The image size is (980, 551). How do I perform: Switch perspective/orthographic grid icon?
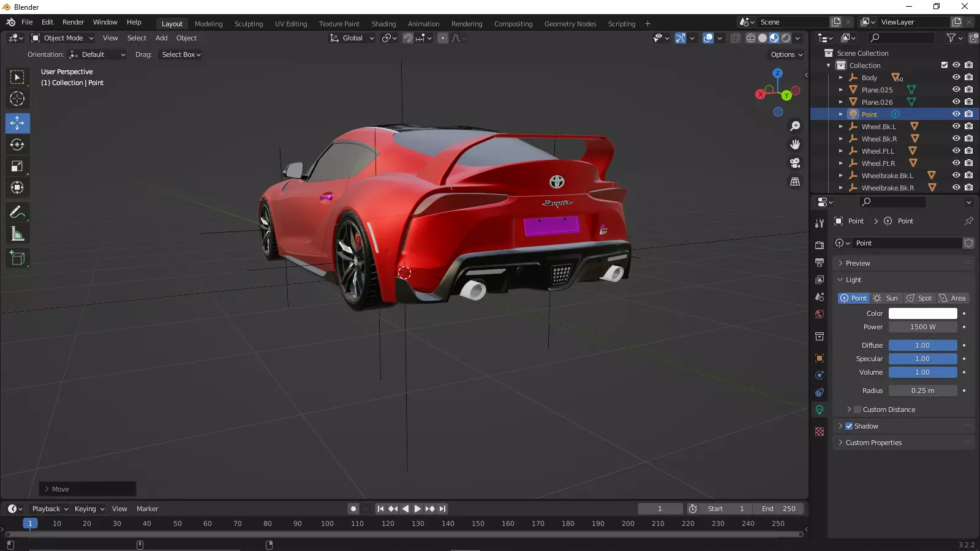795,182
